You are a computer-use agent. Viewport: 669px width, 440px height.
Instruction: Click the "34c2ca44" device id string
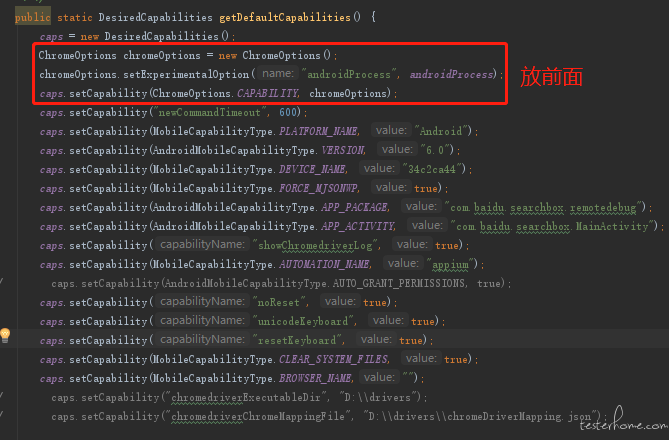click(x=432, y=169)
